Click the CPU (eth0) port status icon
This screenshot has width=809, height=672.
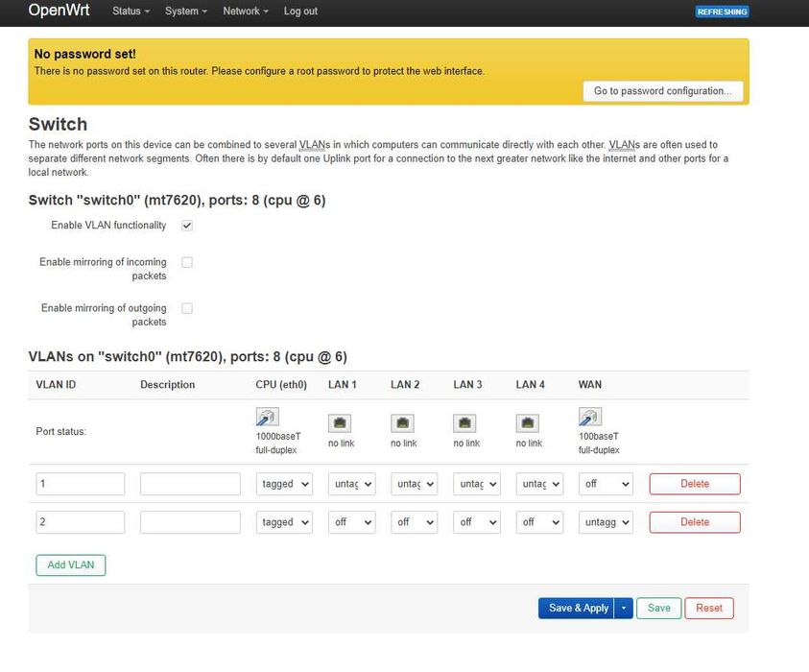pos(267,417)
